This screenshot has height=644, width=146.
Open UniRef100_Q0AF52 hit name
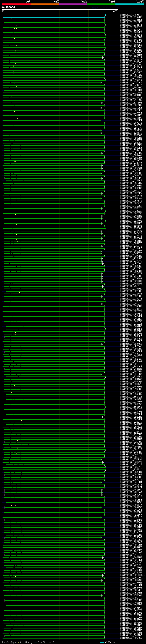point(131,321)
